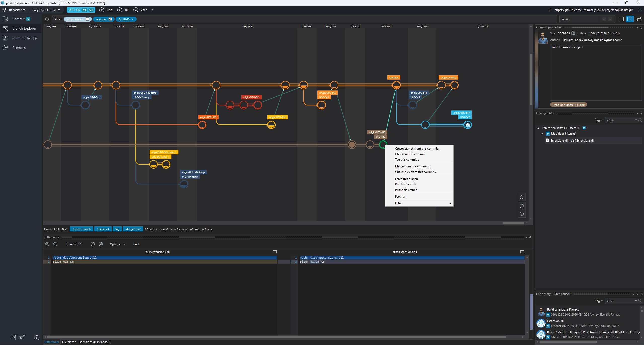Zoom out the branch diagram
Screen dimensions: 644x345
522,214
